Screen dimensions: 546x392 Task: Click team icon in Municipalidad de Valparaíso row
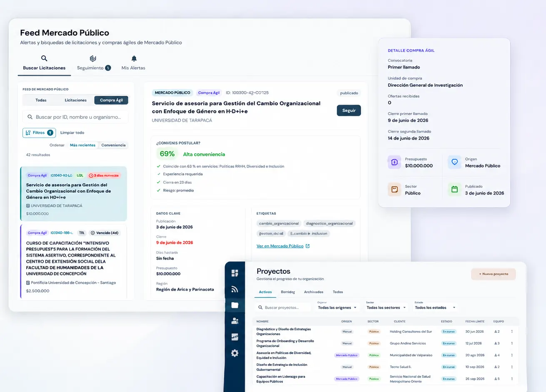point(496,355)
